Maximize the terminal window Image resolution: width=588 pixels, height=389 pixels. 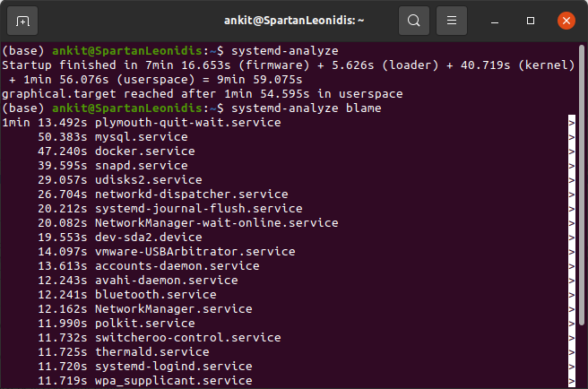point(531,21)
